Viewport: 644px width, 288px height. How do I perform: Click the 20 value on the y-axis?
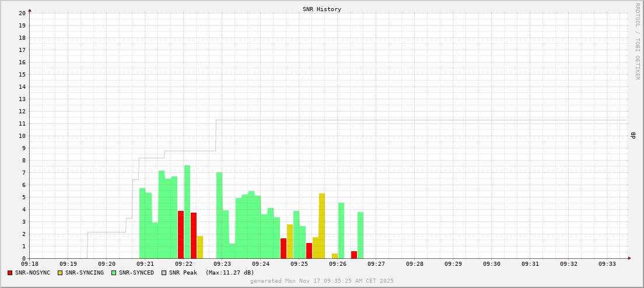(22, 13)
